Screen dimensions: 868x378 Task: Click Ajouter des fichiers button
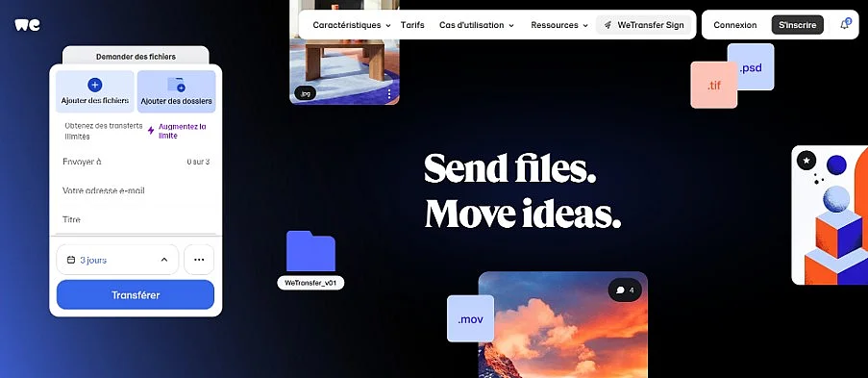94,91
